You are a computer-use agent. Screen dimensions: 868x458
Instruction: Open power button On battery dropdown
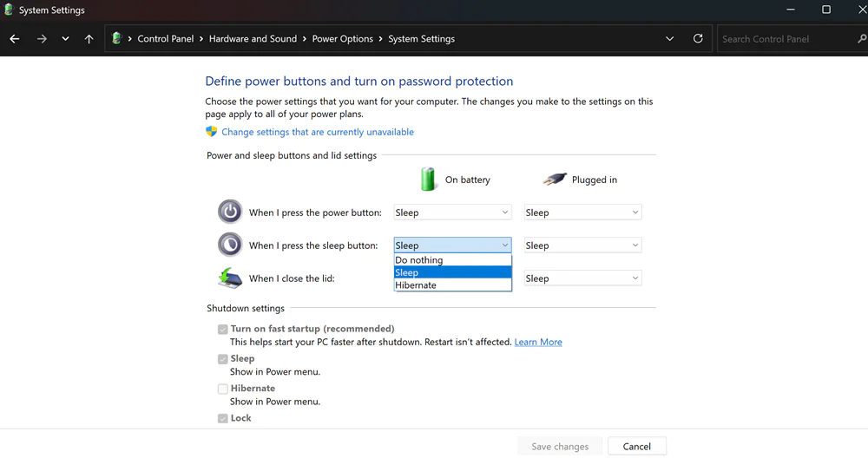tap(452, 213)
